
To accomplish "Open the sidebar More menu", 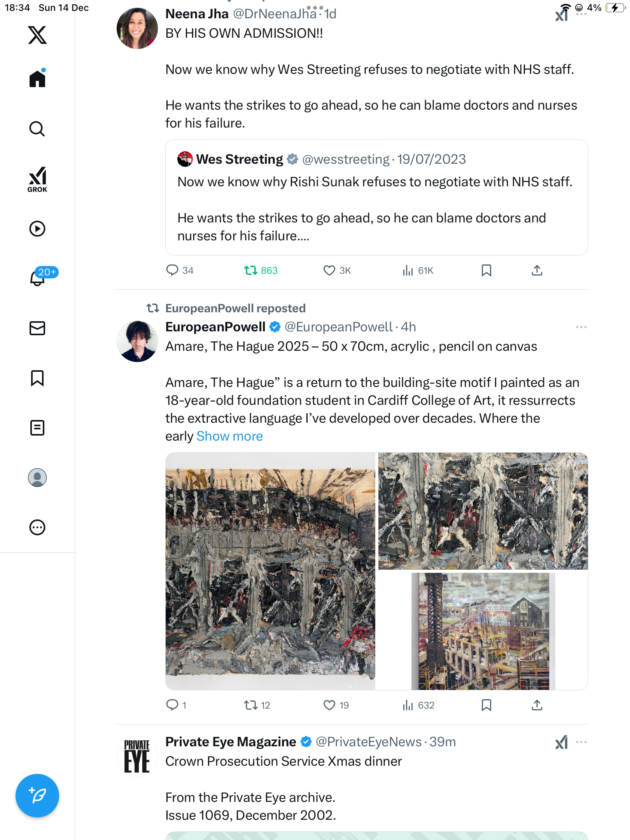I will (37, 527).
